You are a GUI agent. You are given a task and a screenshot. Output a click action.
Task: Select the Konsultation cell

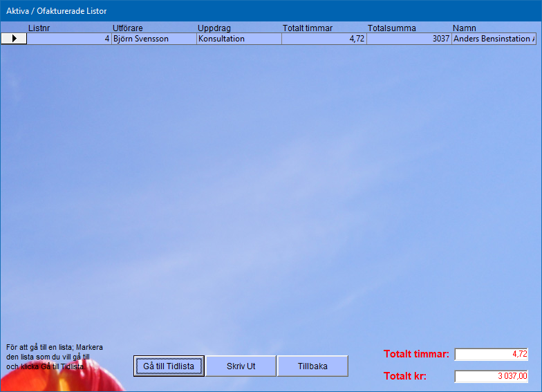tap(239, 39)
